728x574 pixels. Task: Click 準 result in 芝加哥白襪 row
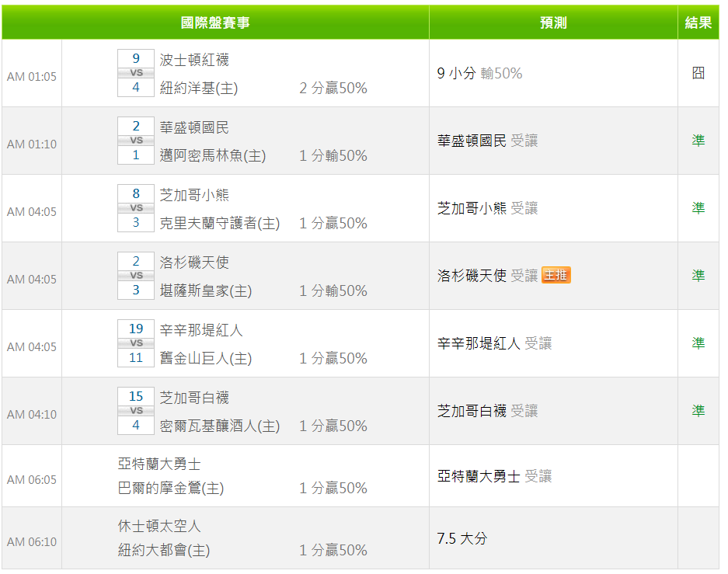click(x=698, y=411)
